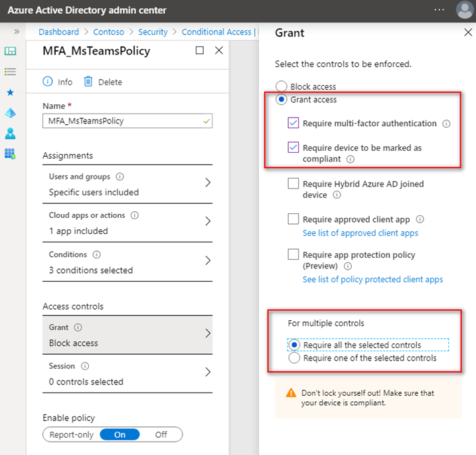
Task: Expand Cloud apps or actions chevron
Action: coord(208,221)
